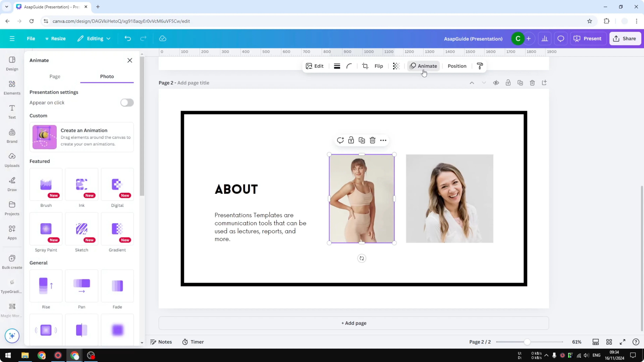The width and height of the screenshot is (644, 362).
Task: Click the Crop icon in the toolbar
Action: (365, 66)
